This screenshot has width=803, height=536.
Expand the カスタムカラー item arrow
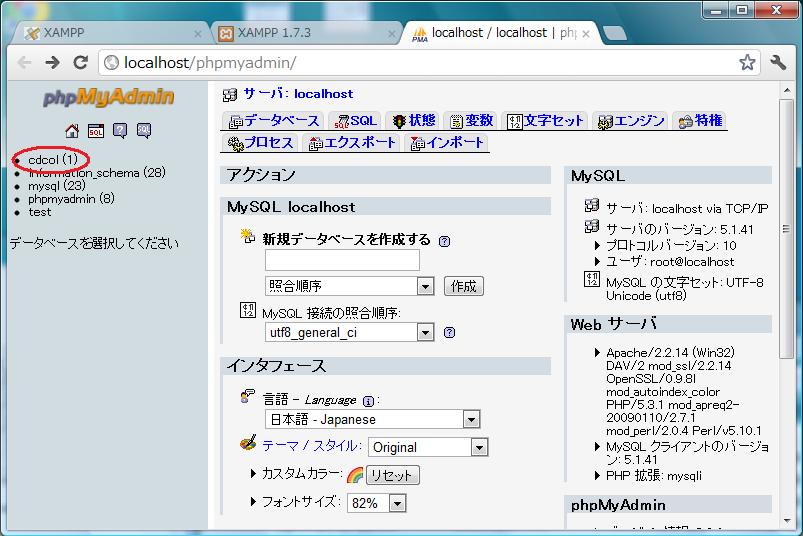(x=253, y=474)
